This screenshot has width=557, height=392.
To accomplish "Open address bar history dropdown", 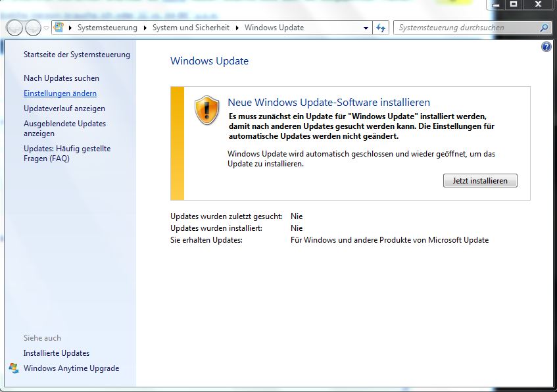I will pyautogui.click(x=366, y=28).
